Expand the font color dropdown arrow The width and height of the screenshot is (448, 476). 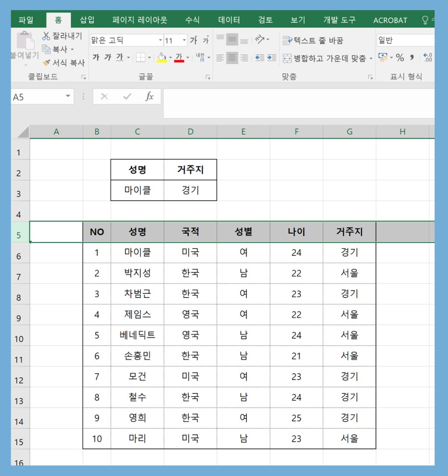(x=188, y=57)
